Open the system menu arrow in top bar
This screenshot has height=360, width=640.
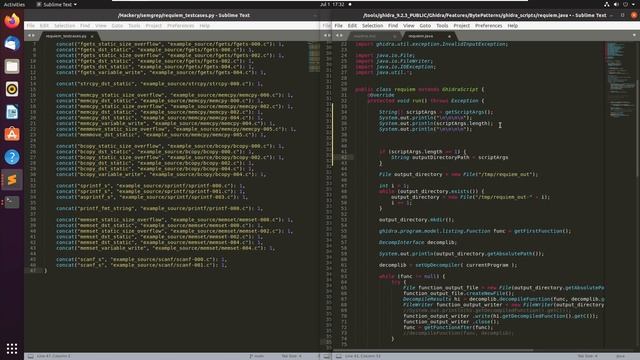tap(634, 4)
